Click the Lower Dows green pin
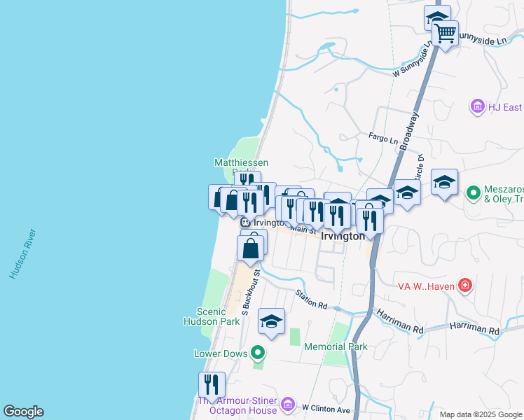 (258, 353)
